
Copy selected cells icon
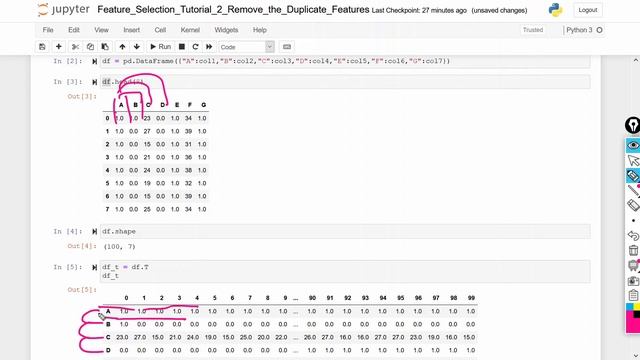[90, 47]
